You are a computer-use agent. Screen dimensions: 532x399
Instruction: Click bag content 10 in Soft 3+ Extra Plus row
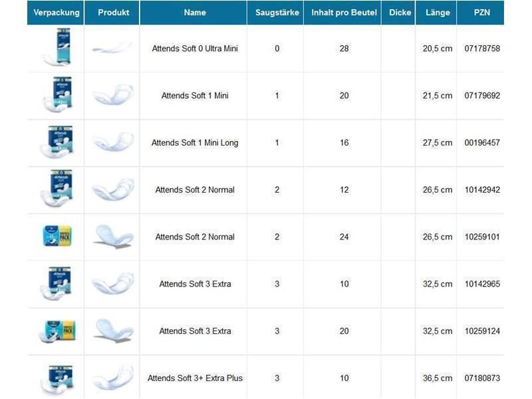[x=344, y=378]
